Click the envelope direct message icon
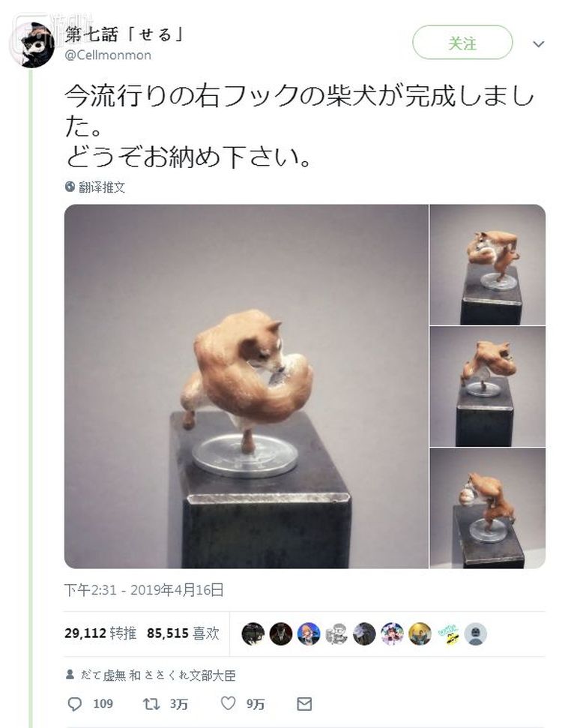562x728 pixels. (x=304, y=704)
